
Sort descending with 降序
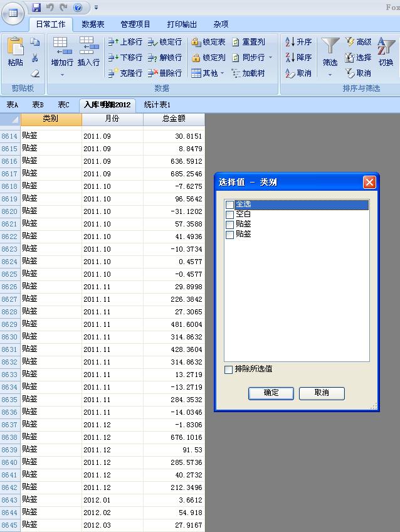click(298, 58)
